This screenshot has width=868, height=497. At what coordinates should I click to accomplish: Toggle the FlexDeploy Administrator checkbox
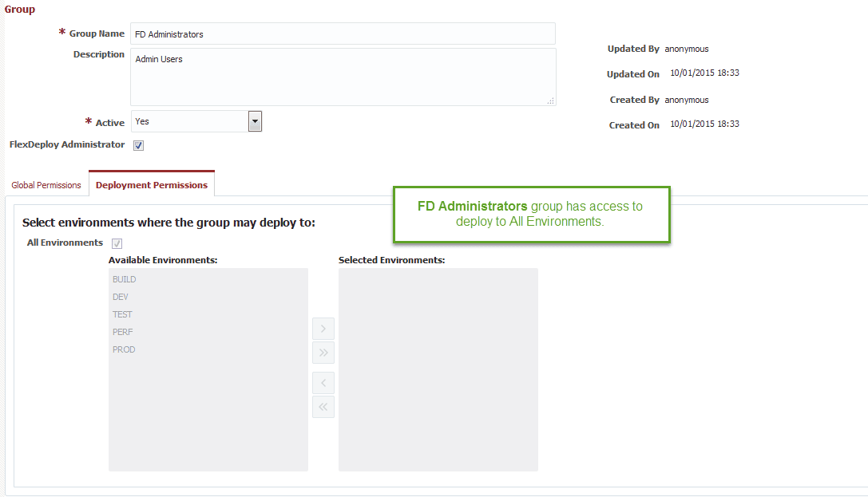(x=138, y=145)
